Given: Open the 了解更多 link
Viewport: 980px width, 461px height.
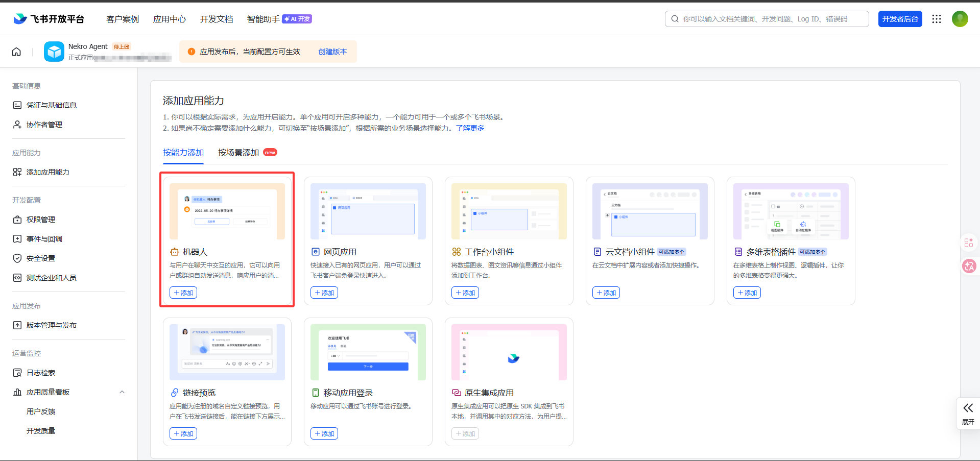Looking at the screenshot, I should (470, 128).
